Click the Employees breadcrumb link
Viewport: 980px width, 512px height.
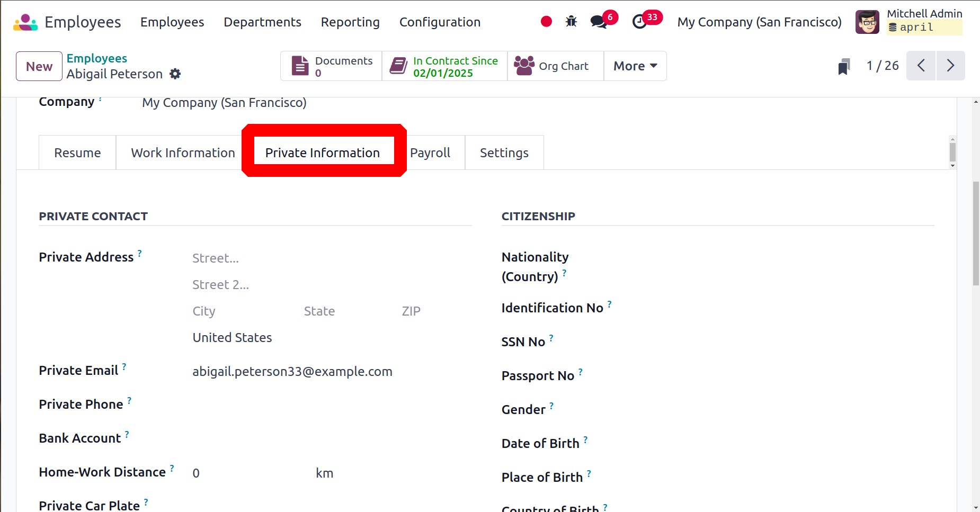point(97,58)
